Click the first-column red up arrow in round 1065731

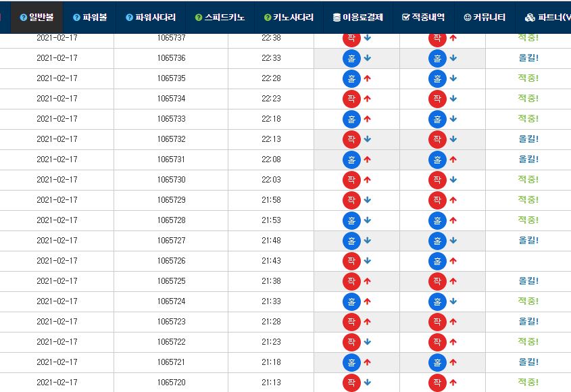(x=367, y=160)
